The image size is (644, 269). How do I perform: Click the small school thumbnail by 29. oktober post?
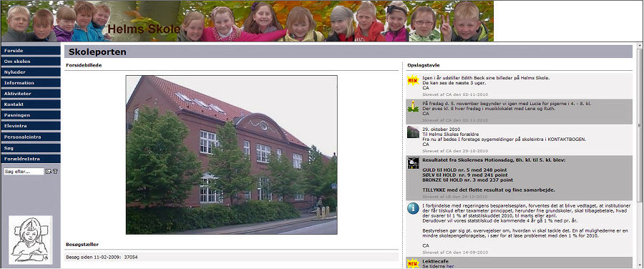413,132
